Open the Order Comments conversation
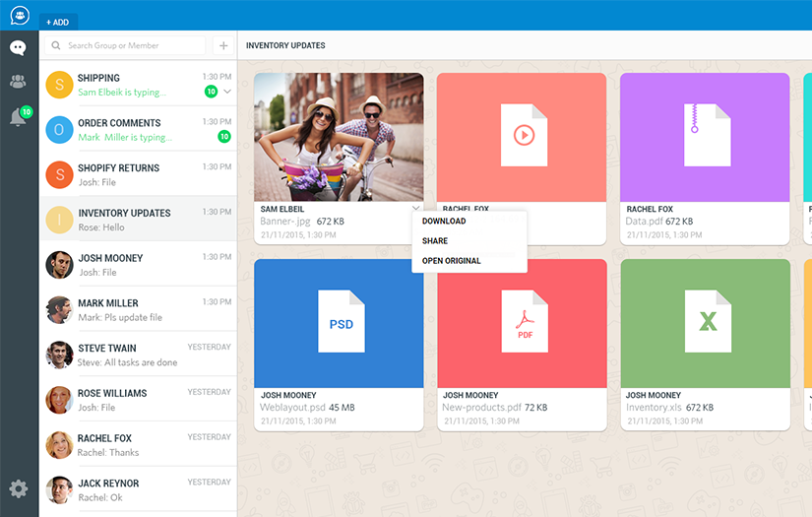This screenshot has width=812, height=517. [x=138, y=129]
